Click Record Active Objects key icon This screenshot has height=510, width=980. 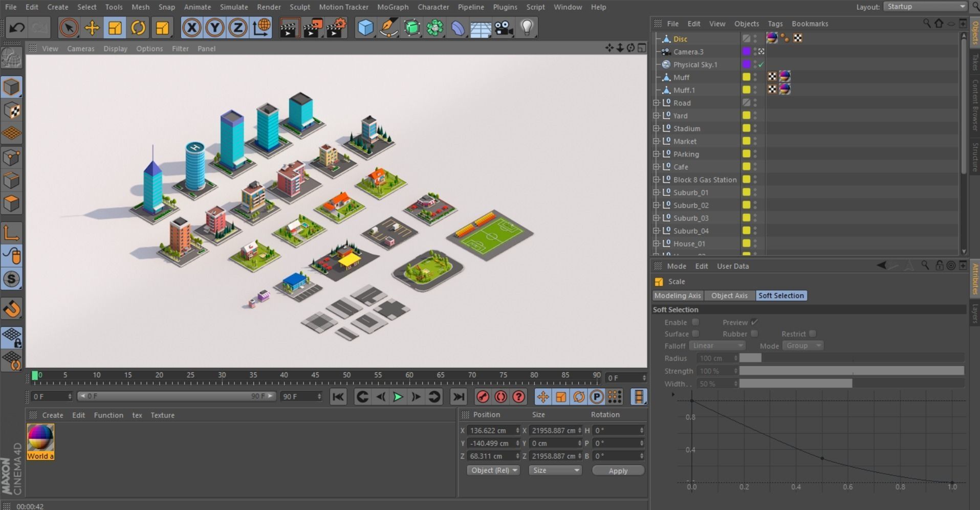tap(483, 397)
